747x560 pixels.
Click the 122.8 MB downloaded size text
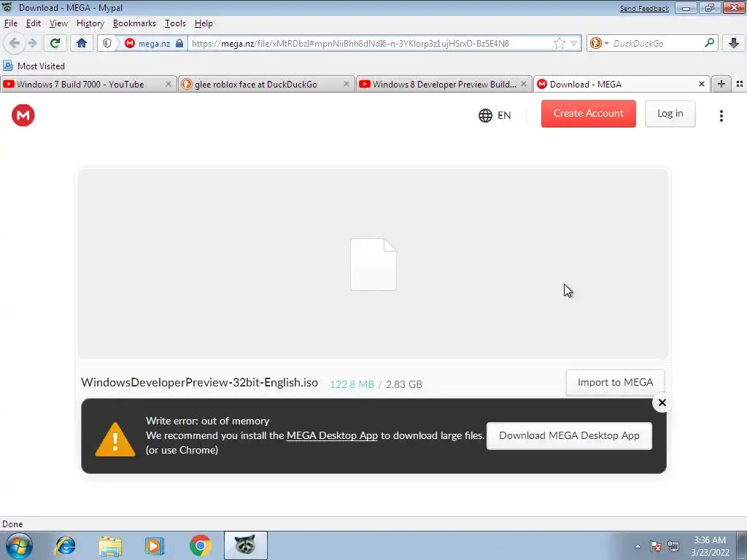point(352,384)
